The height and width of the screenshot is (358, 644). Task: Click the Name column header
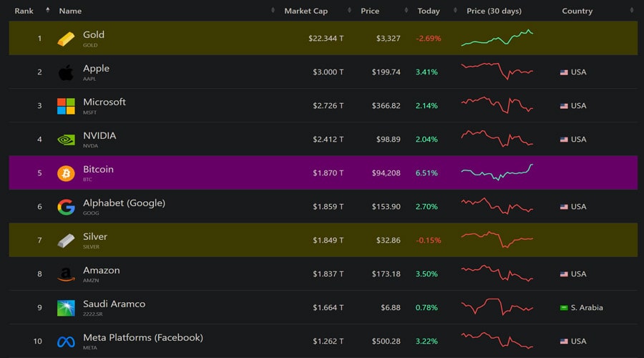point(70,11)
